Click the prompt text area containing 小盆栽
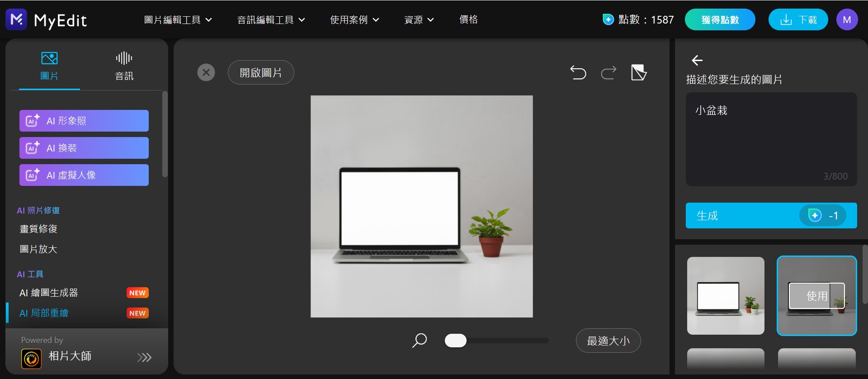This screenshot has width=868, height=379. 771,139
